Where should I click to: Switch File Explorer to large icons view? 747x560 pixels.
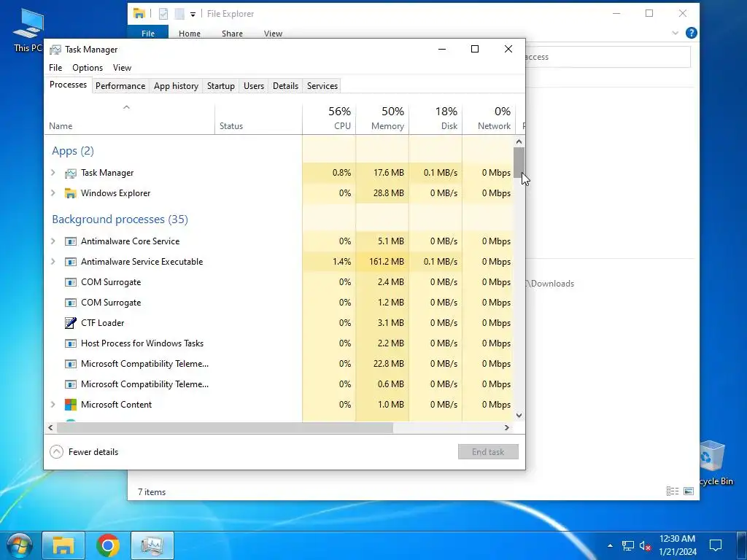[x=689, y=491]
